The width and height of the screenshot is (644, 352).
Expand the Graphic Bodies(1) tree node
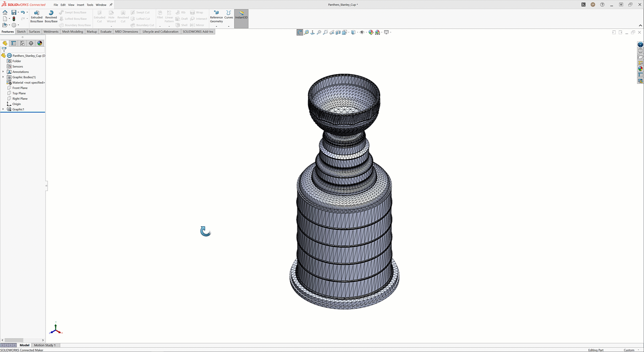point(3,77)
